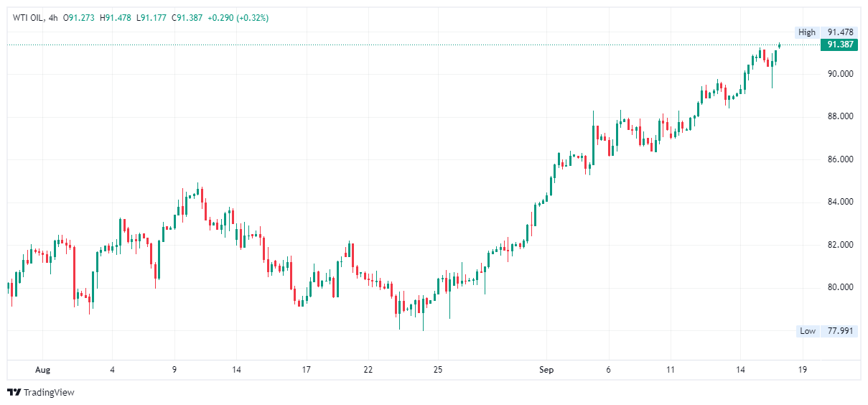Click the L91.177 low value in legend

151,18
